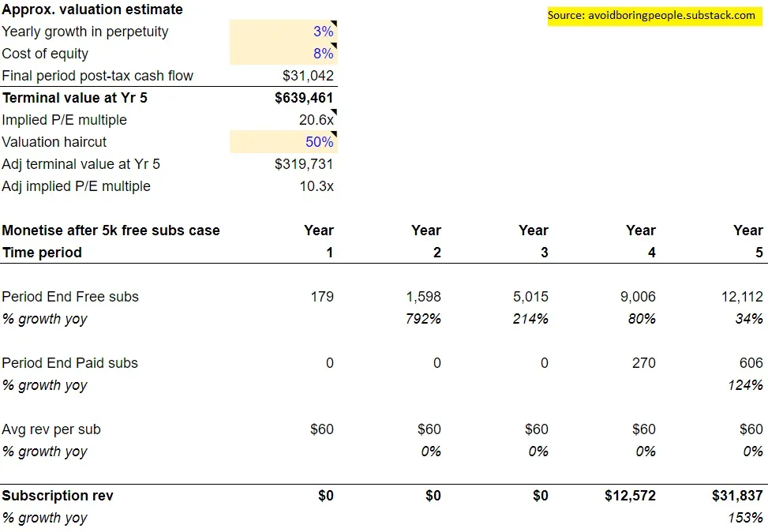
Task: Click the adjusted terminal value $319,731 cell
Action: point(304,164)
